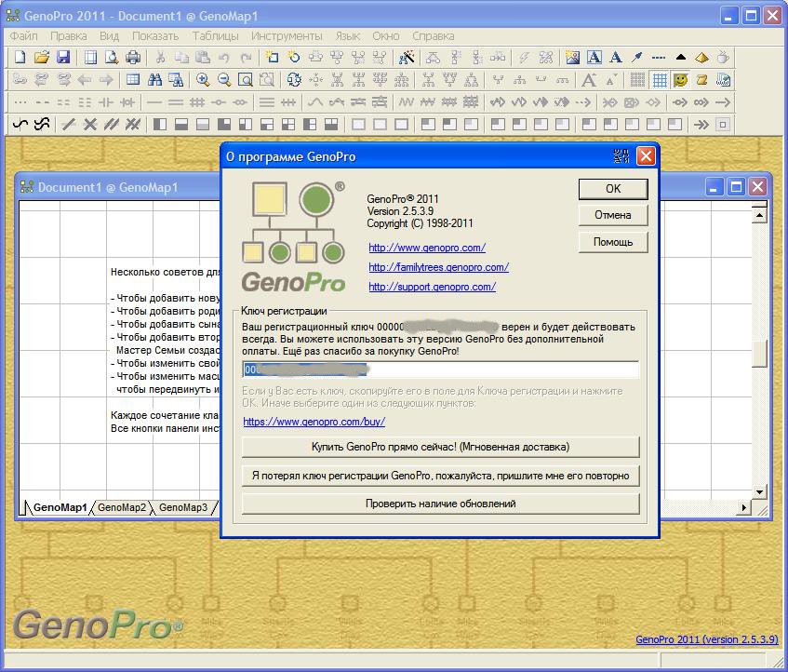
Task: Open a file using the folder icon
Action: (x=42, y=58)
